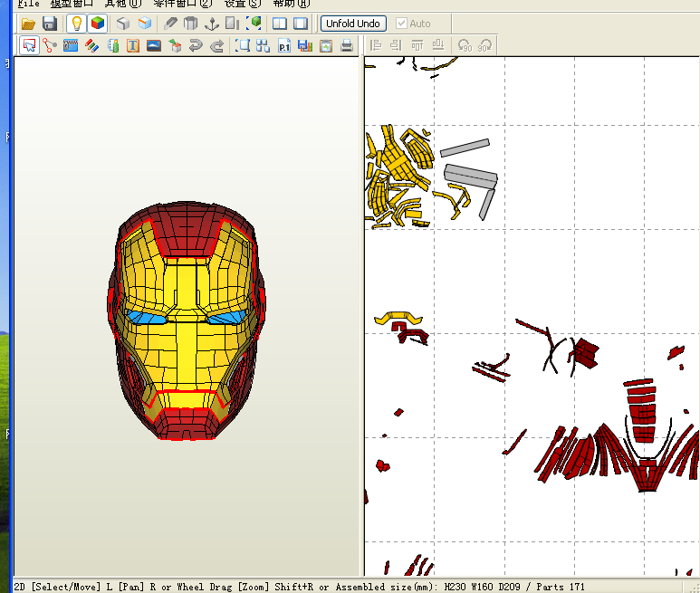Screen dimensions: 700x593
Task: Select the Join/Disjoin faces tool
Action: tap(50, 45)
